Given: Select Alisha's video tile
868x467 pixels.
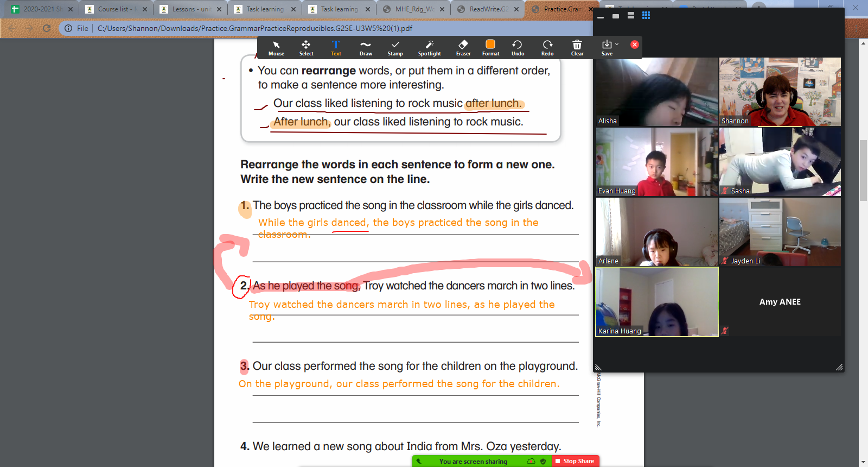Looking at the screenshot, I should tap(656, 92).
